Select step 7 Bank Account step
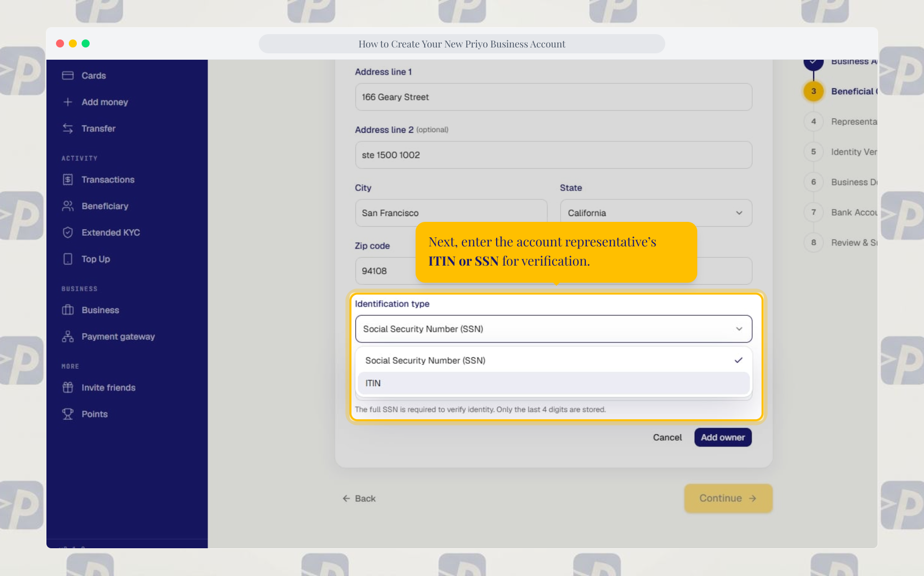 click(x=841, y=212)
